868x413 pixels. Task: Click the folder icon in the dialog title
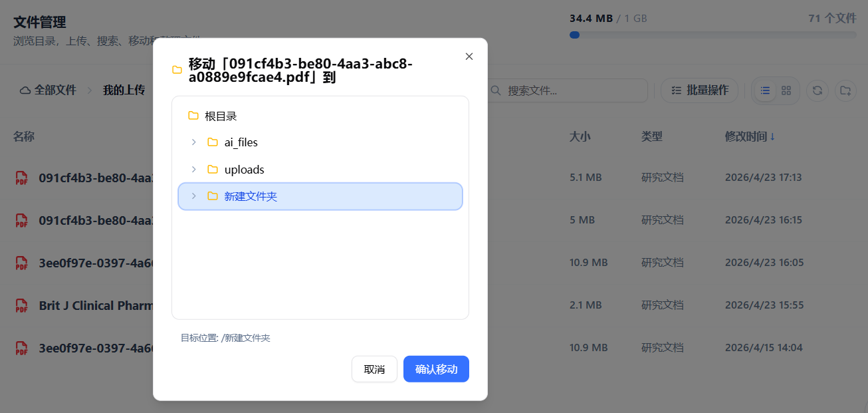click(177, 70)
